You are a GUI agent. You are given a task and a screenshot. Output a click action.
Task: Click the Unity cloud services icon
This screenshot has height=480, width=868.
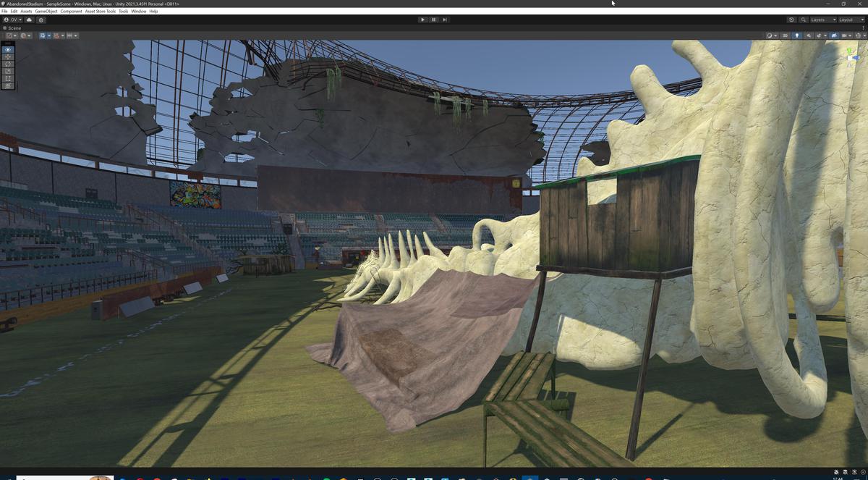click(x=29, y=20)
